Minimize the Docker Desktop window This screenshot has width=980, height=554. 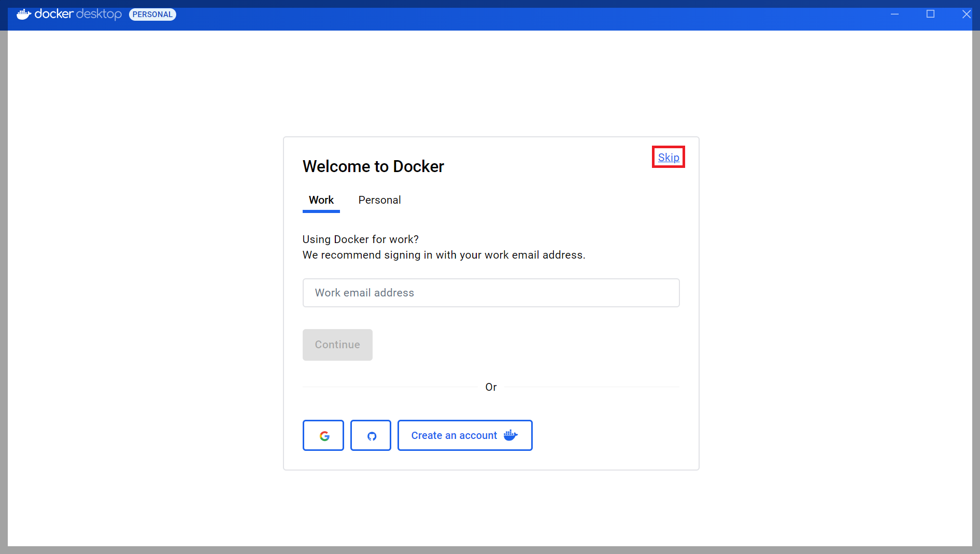(x=894, y=14)
